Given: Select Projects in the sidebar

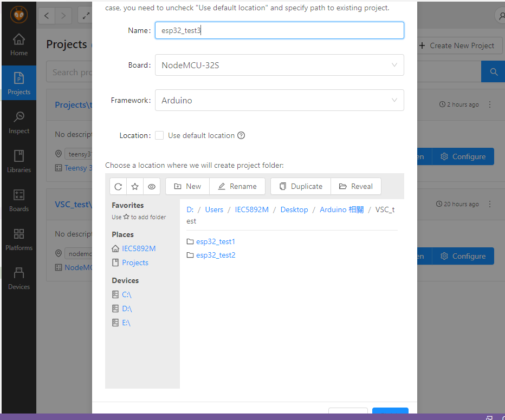Looking at the screenshot, I should 18,83.
